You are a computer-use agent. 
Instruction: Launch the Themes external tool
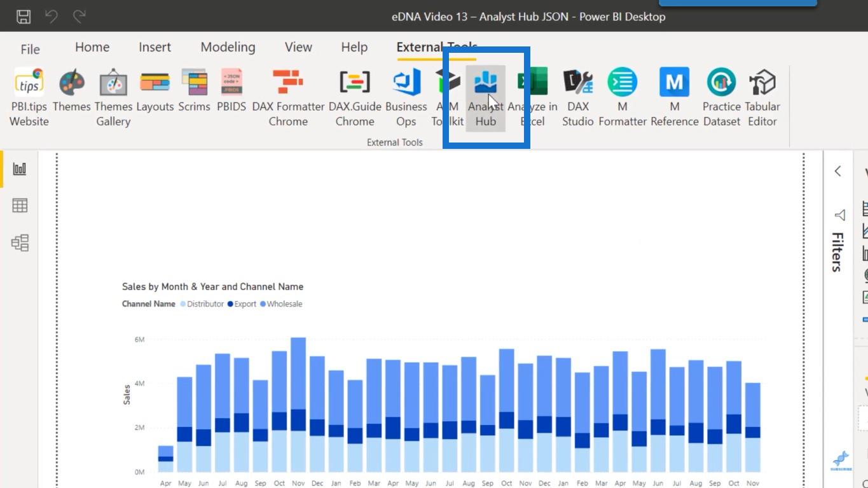(x=72, y=90)
